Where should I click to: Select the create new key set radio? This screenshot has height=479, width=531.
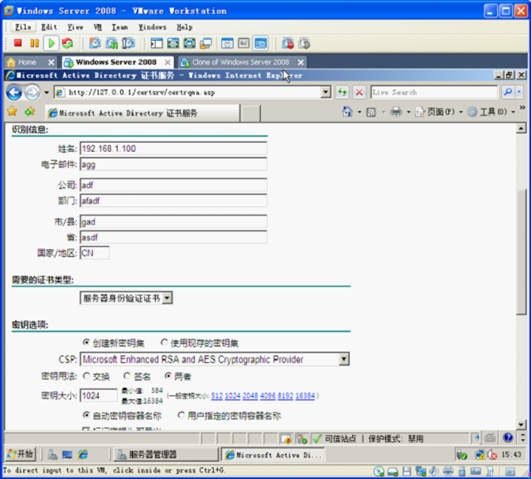click(x=86, y=342)
